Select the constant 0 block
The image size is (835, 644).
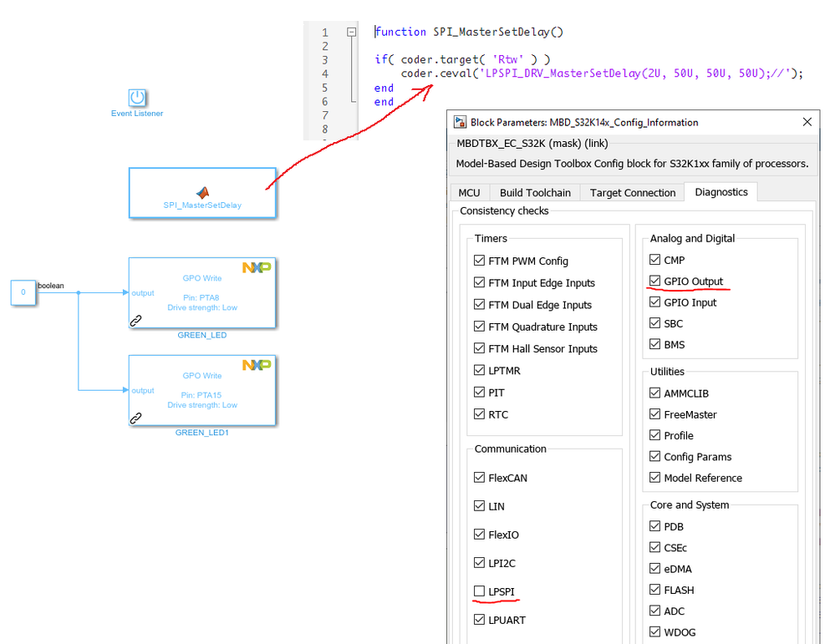[23, 292]
